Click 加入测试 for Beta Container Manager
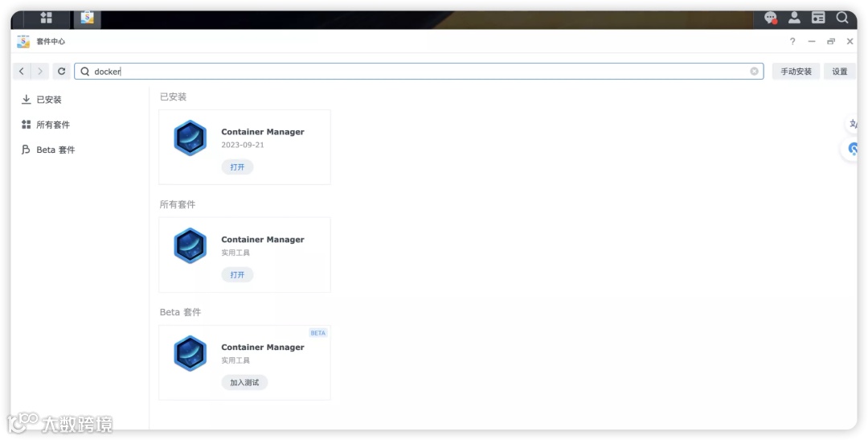 (x=244, y=382)
